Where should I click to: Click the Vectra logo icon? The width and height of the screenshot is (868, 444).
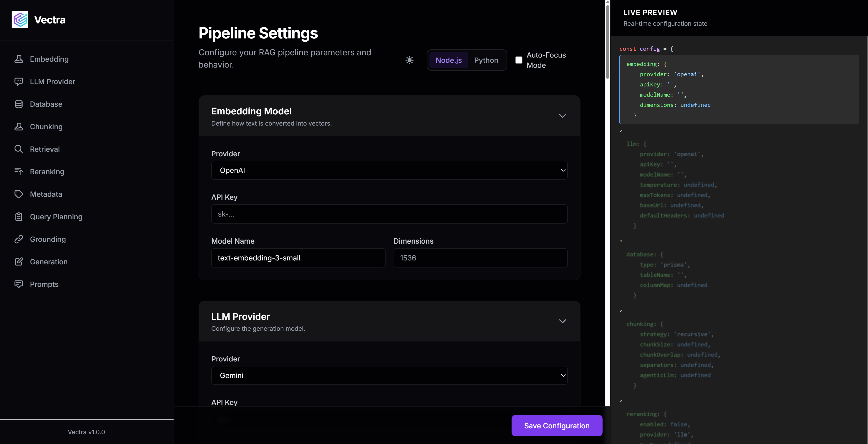point(20,20)
